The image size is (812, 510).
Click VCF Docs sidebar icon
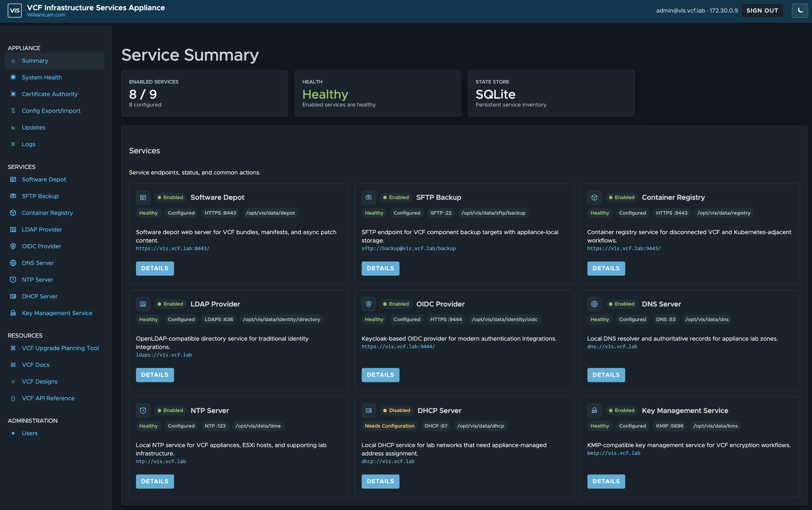(x=13, y=365)
